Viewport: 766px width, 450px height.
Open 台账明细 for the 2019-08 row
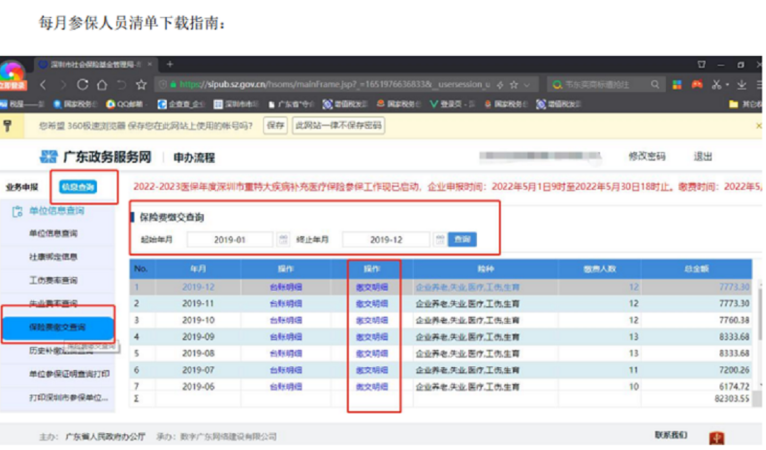[286, 353]
